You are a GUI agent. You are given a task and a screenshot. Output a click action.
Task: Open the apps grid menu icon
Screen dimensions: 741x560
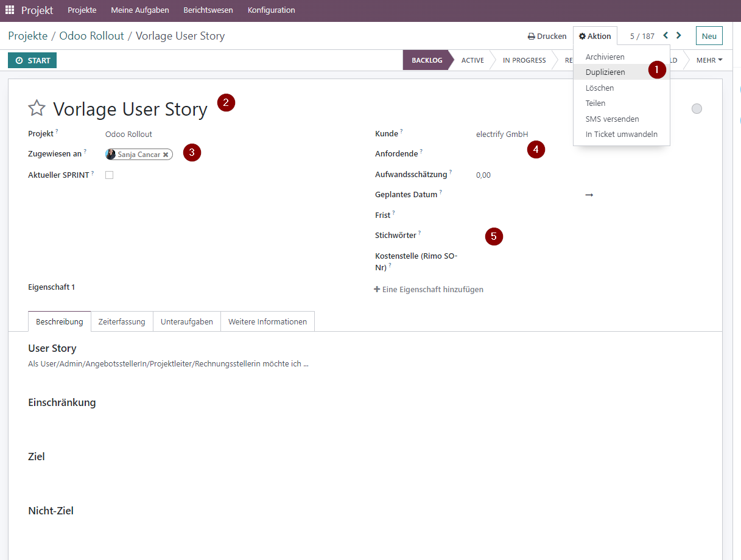point(10,10)
